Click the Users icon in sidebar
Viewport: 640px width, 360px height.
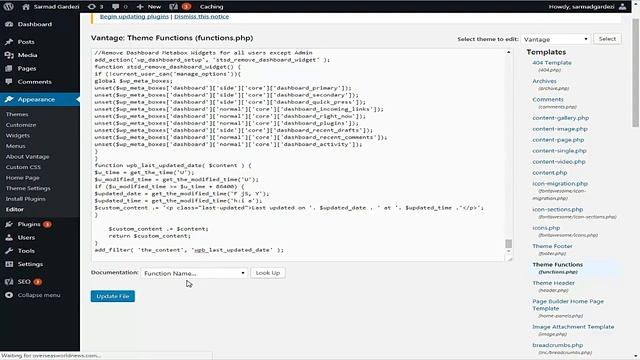point(9,238)
